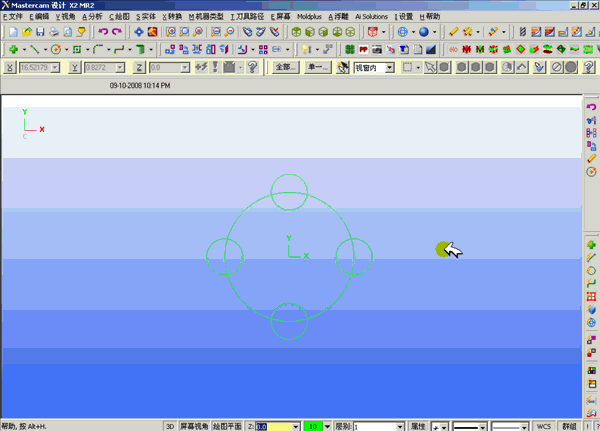Toggle the standard selection arrow button
This screenshot has height=431, width=600.
pos(430,68)
